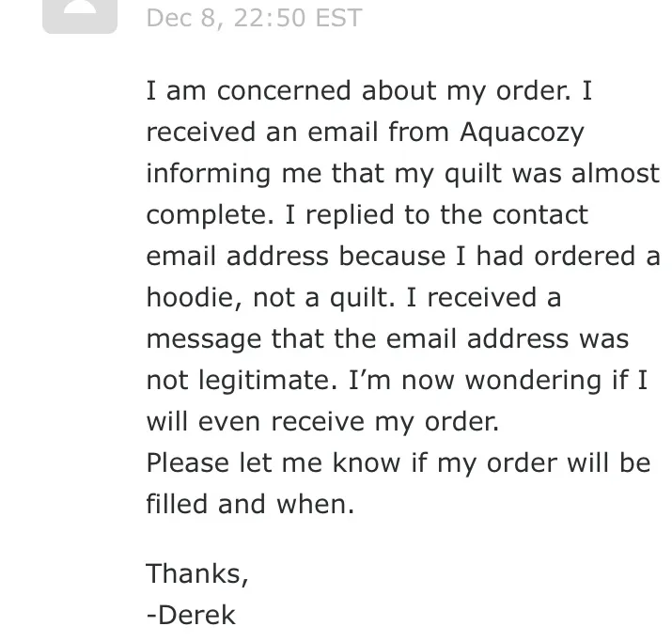
Task: Click the Dec 8, 22:50 EST timestamp
Action: pos(254,18)
